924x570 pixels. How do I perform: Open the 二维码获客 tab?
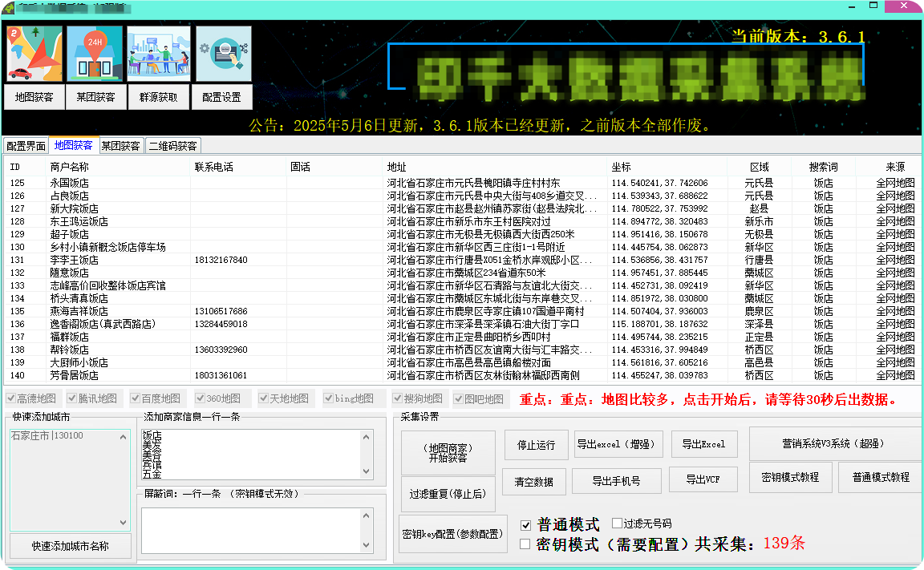tap(172, 146)
